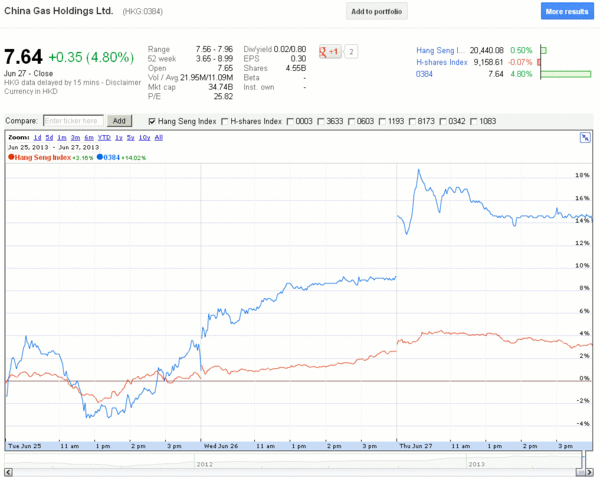Check the 3633 compare checkbox
The height and width of the screenshot is (477, 600).
click(321, 121)
